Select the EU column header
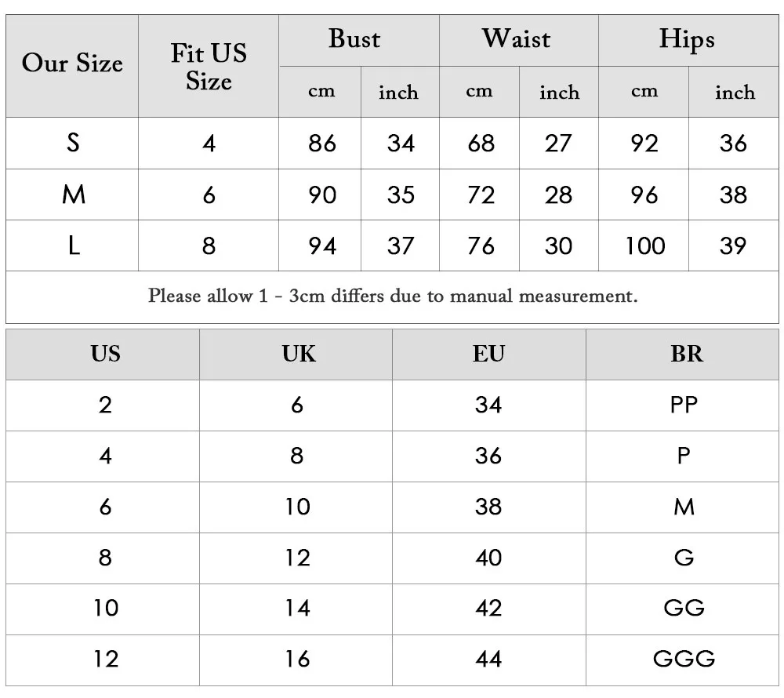Image resolution: width=784 pixels, height=698 pixels. (488, 354)
